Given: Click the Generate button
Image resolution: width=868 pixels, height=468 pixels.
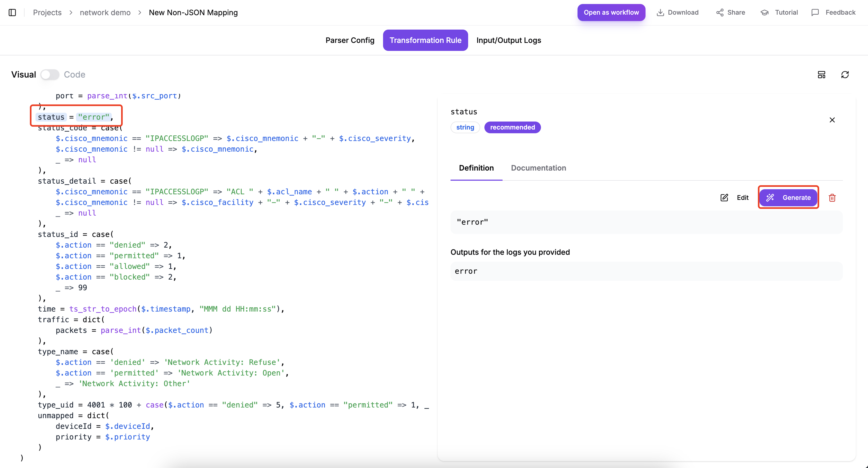Looking at the screenshot, I should (788, 198).
